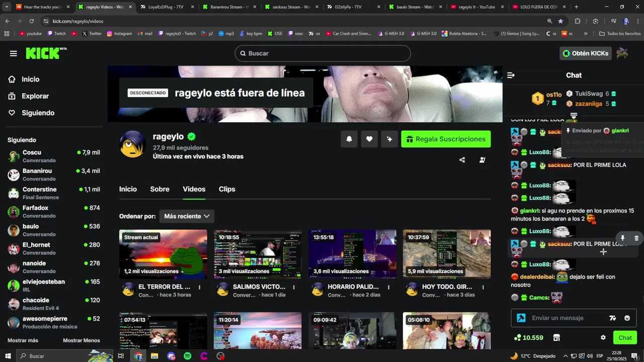Go to Explorar in left sidebar

pos(35,96)
